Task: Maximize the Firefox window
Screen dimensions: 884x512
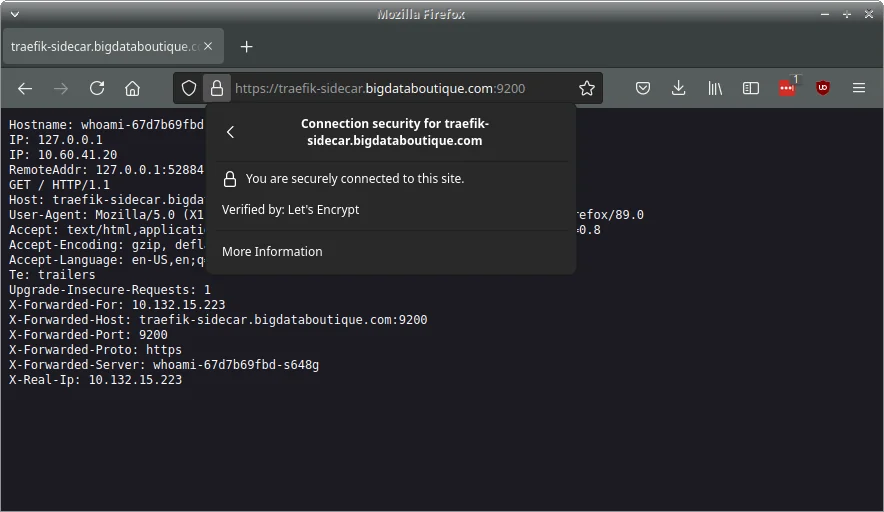Action: coord(847,14)
